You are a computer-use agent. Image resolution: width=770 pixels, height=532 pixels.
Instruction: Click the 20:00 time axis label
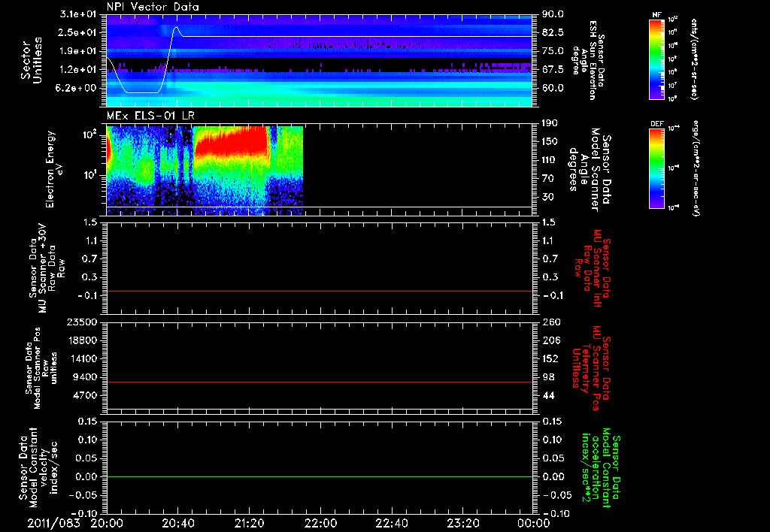tap(107, 523)
